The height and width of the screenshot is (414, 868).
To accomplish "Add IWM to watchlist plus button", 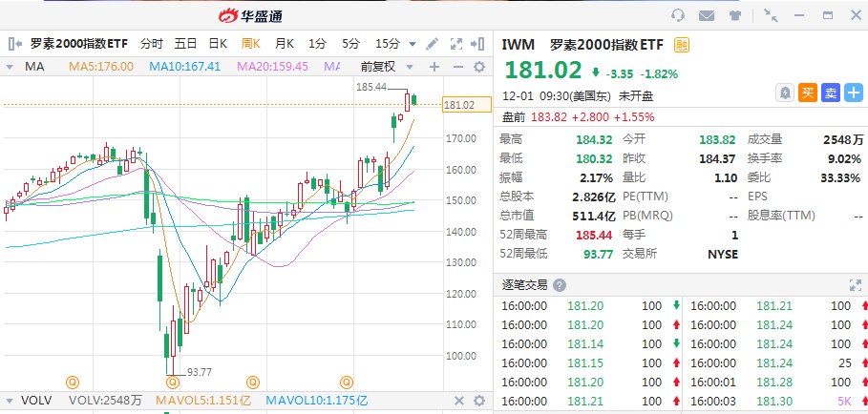I will coord(854,93).
